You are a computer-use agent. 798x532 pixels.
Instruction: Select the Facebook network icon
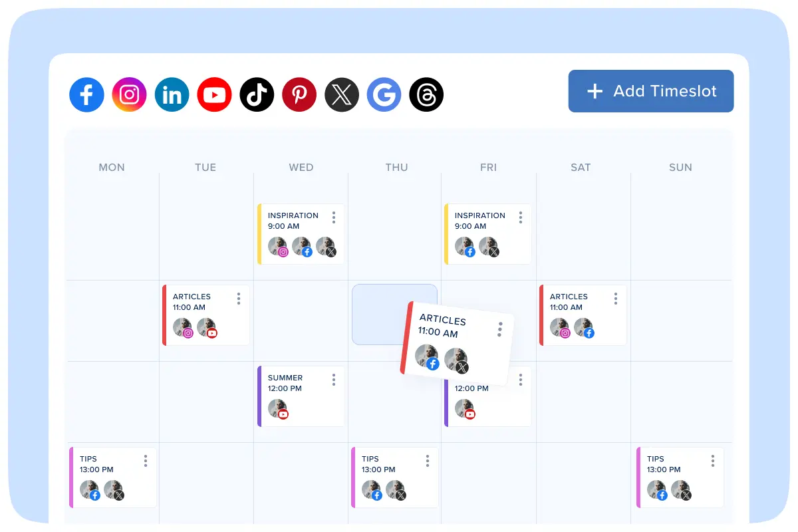(86, 94)
